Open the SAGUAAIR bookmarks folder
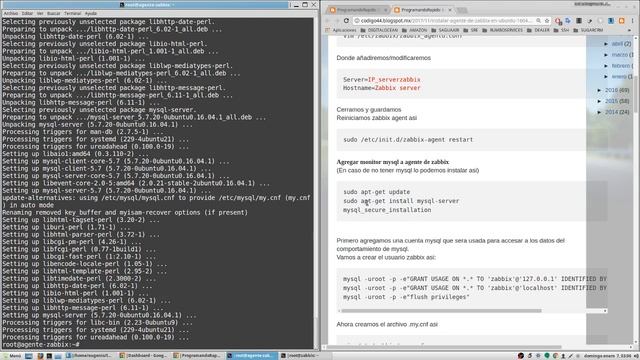Image resolution: width=640 pixels, height=360 pixels. point(445,30)
